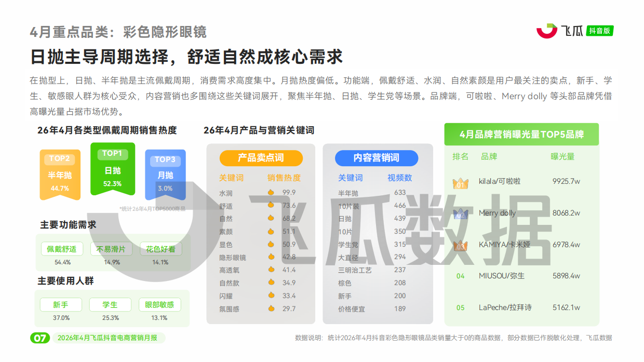The image size is (644, 362).
Task: Click the 价格便宜 keyword
Action: click(352, 309)
